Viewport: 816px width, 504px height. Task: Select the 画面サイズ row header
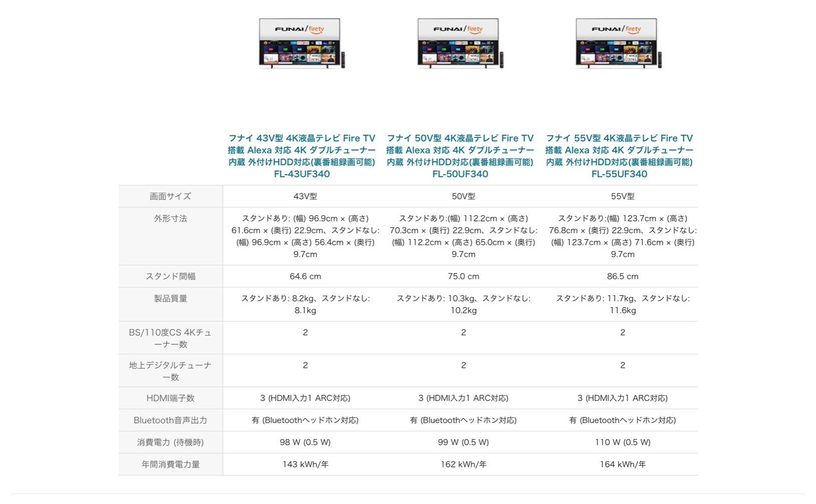[x=170, y=196]
